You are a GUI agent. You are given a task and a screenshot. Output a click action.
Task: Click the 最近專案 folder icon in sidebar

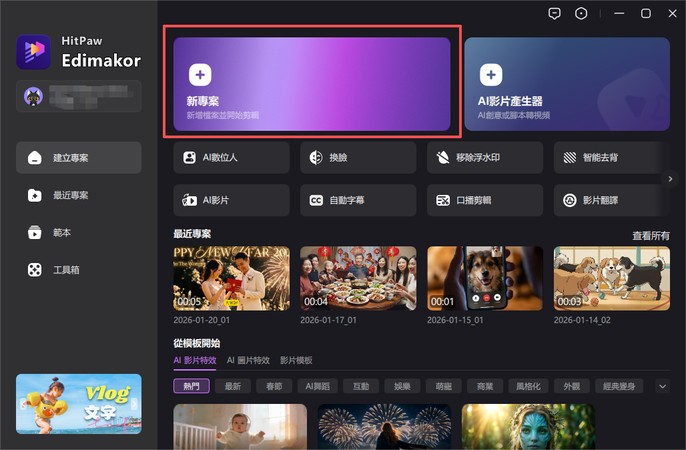click(x=35, y=195)
